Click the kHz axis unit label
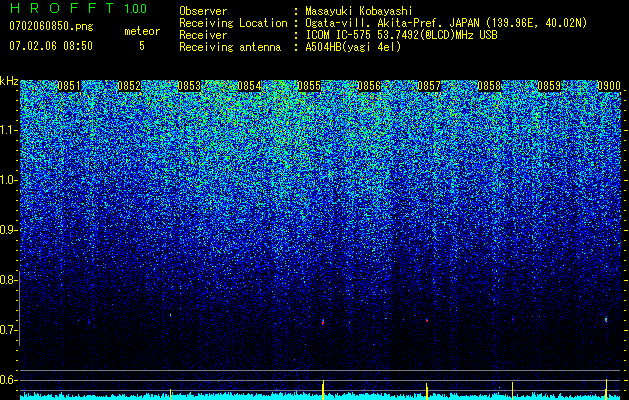This screenshot has width=629, height=400. pyautogui.click(x=9, y=81)
